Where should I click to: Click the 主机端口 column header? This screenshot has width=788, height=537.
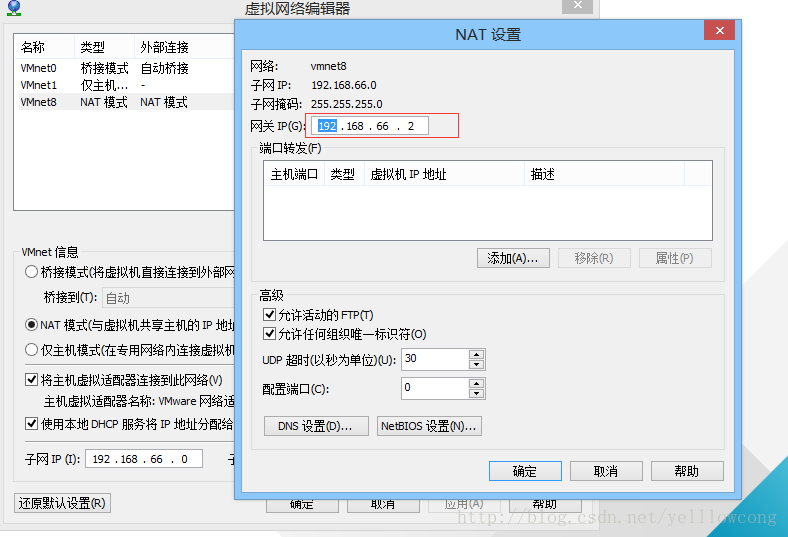pos(294,174)
